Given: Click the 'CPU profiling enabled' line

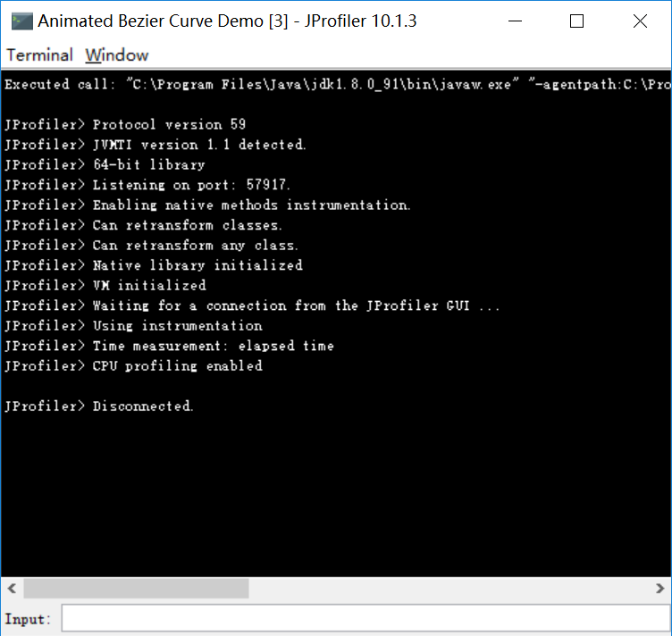Looking at the screenshot, I should (x=133, y=366).
